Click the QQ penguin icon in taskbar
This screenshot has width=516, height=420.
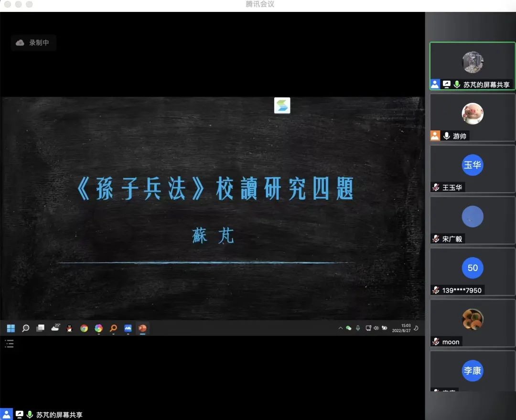[69, 328]
